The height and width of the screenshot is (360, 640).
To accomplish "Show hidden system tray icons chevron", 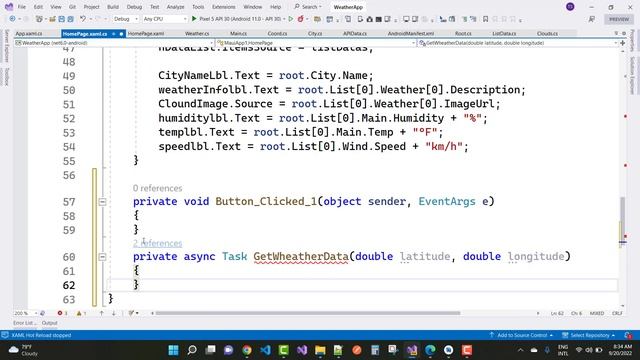I will point(520,350).
